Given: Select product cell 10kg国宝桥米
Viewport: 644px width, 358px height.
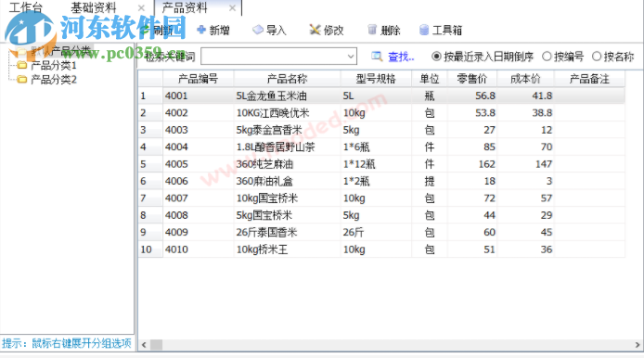Looking at the screenshot, I should pyautogui.click(x=287, y=198).
